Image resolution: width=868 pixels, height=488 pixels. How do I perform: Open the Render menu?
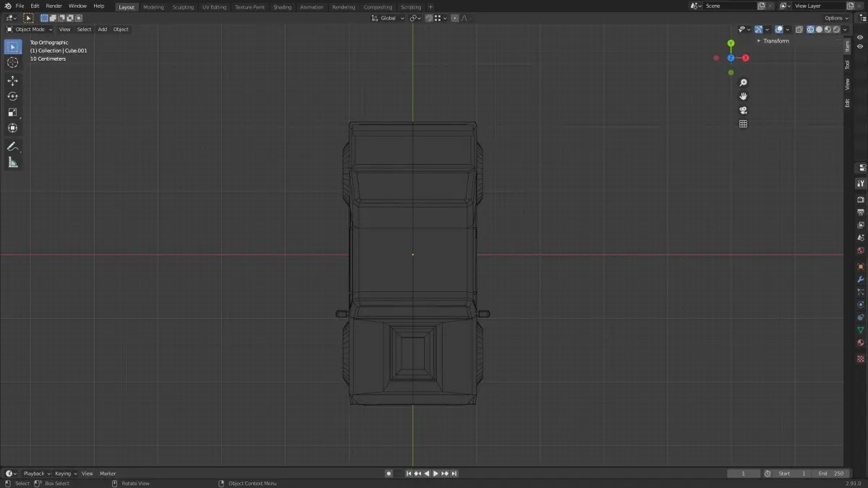click(54, 6)
